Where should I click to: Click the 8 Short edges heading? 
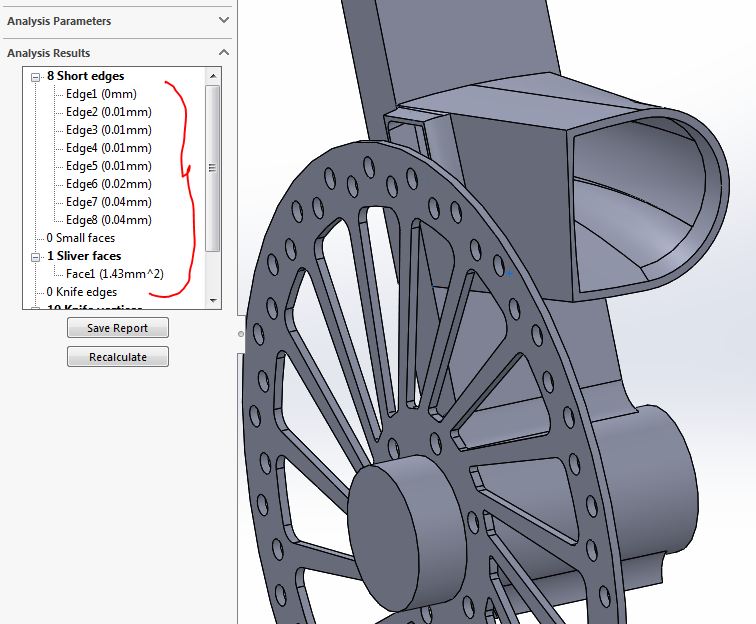pyautogui.click(x=85, y=76)
